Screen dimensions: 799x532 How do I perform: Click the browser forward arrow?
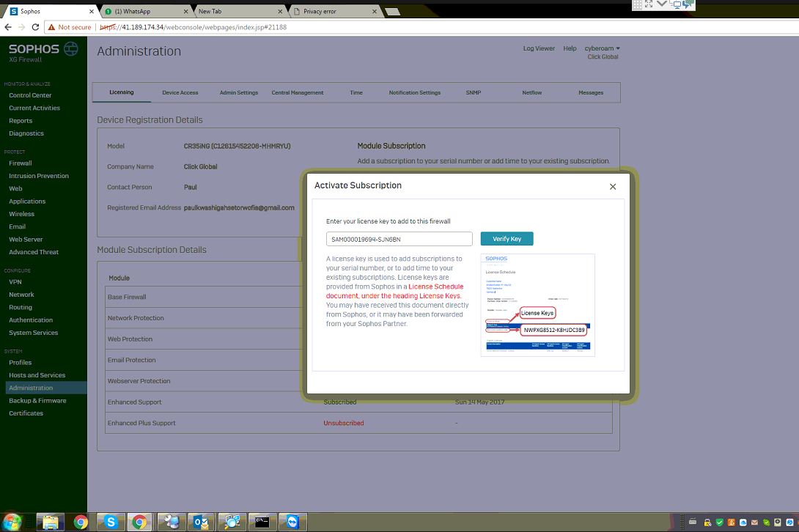point(21,27)
